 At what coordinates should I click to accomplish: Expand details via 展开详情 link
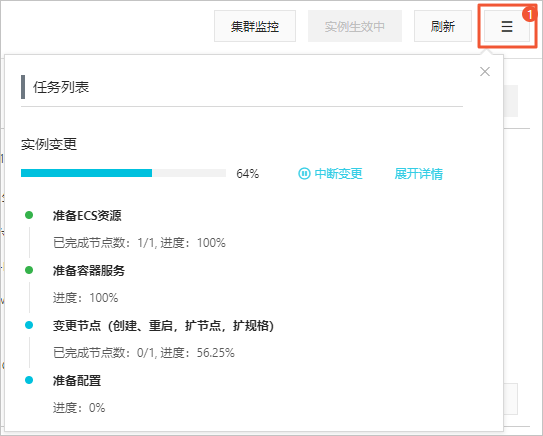418,173
